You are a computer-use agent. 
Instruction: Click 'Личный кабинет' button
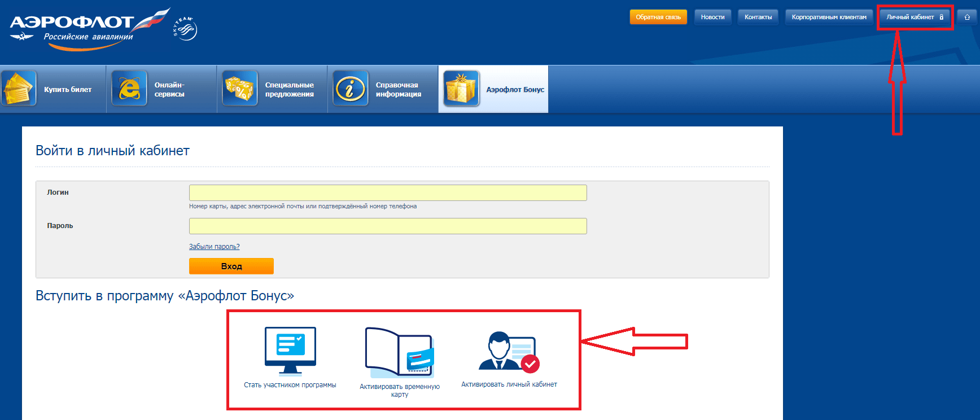tap(915, 17)
